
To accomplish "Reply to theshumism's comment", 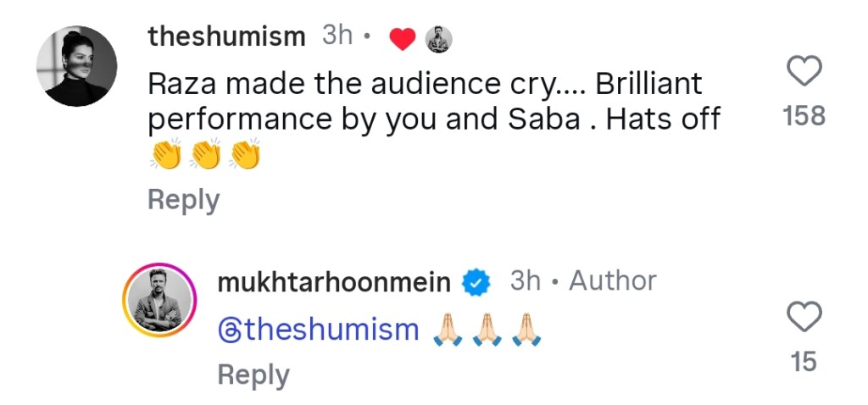I will (x=183, y=200).
